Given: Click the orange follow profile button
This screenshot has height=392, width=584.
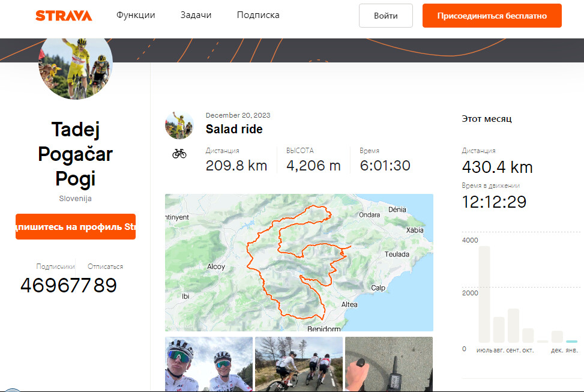Looking at the screenshot, I should 76,227.
